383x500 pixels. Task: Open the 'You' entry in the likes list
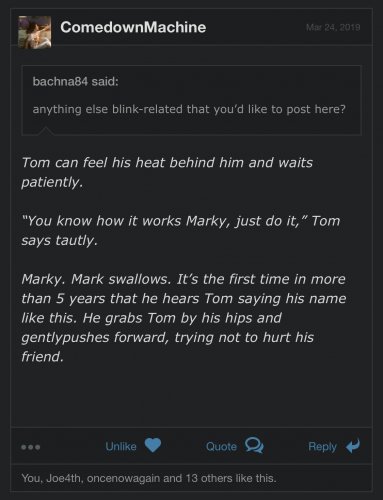click(32, 478)
